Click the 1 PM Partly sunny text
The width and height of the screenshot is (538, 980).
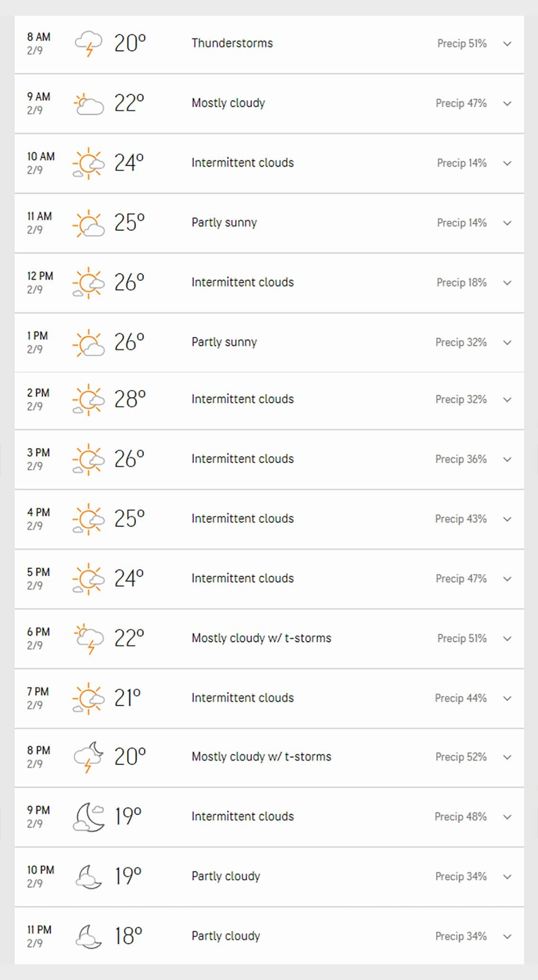coord(224,342)
